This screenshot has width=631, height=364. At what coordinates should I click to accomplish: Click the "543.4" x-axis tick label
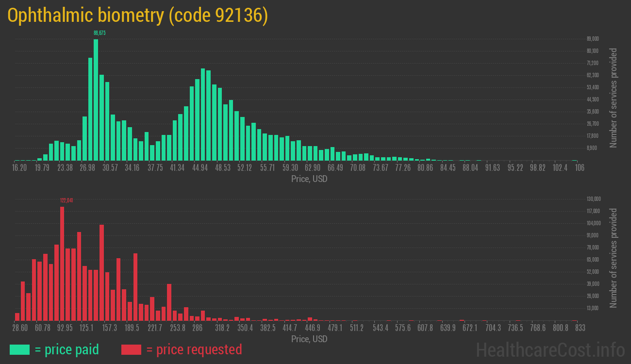[x=381, y=328]
